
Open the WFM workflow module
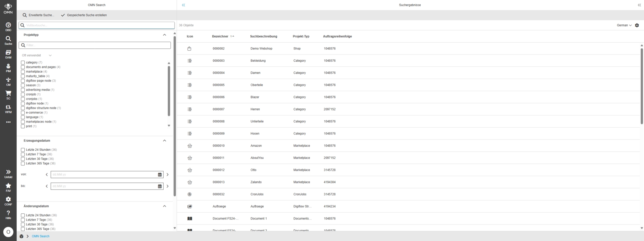(x=8, y=109)
